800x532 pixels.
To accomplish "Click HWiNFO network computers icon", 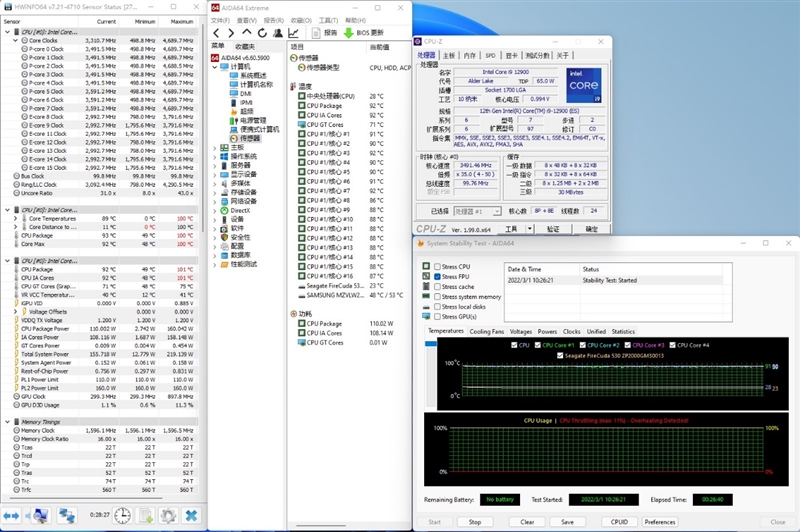I will click(x=66, y=516).
